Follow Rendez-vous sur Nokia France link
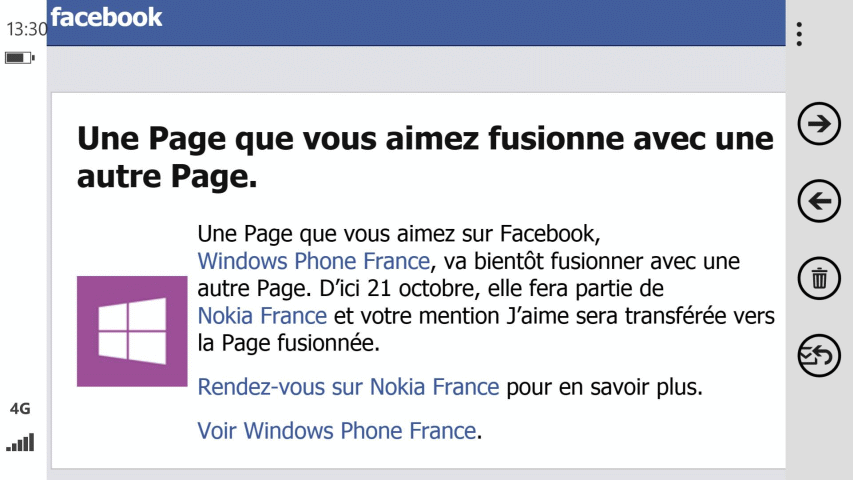 tap(348, 387)
